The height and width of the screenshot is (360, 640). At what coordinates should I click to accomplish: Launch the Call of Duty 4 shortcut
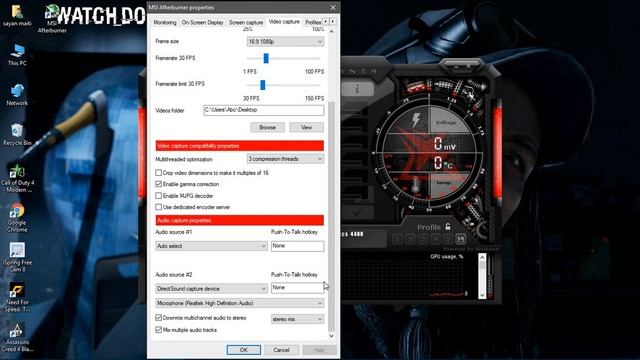[x=17, y=178]
